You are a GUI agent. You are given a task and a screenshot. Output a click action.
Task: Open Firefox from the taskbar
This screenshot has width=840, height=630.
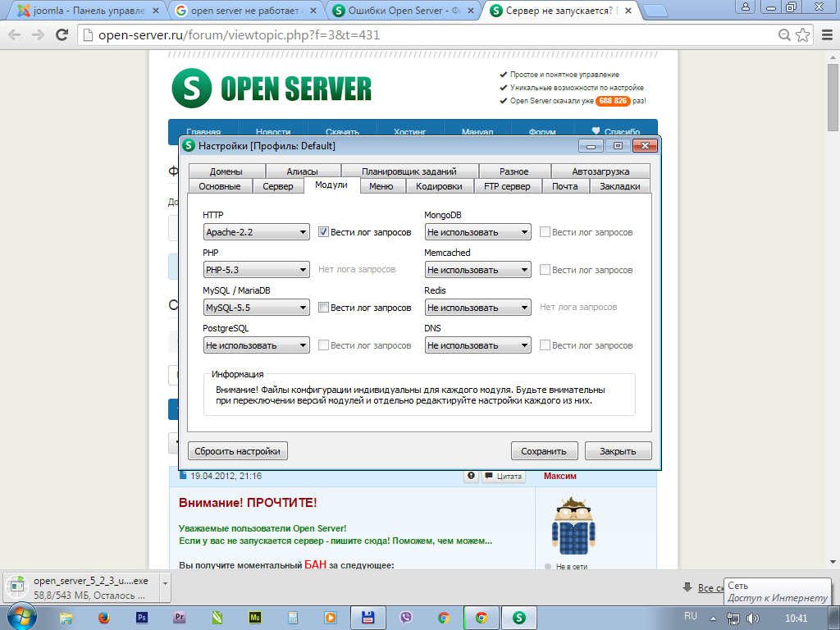click(104, 617)
